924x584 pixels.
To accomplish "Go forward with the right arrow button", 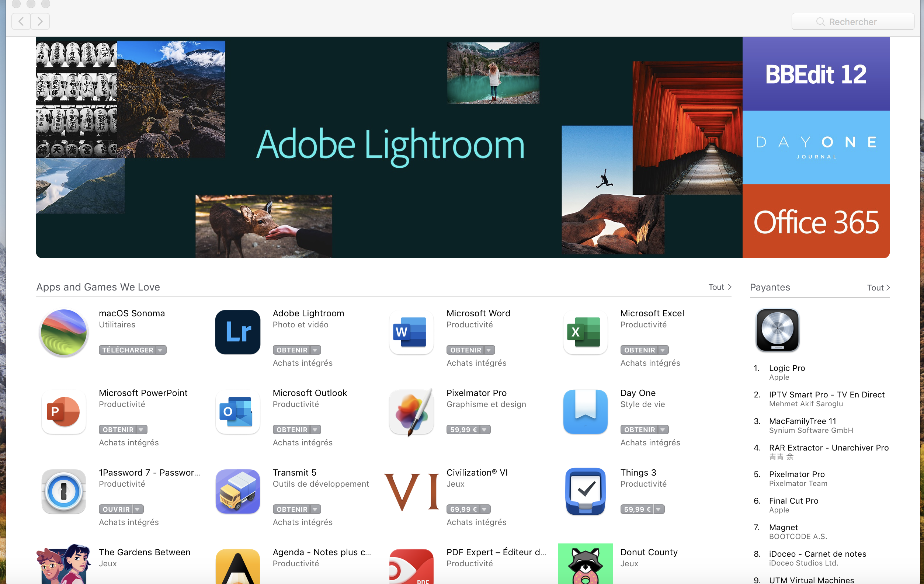I will pos(40,21).
